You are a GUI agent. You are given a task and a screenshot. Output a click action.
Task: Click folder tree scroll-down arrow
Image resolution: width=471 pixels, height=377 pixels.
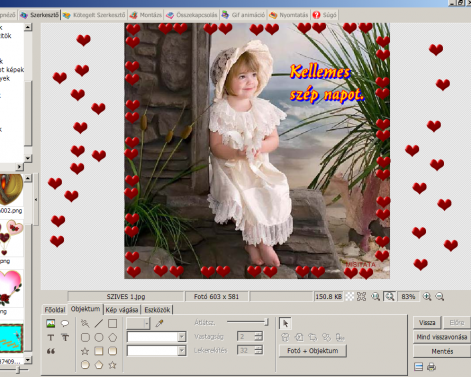tap(28, 158)
